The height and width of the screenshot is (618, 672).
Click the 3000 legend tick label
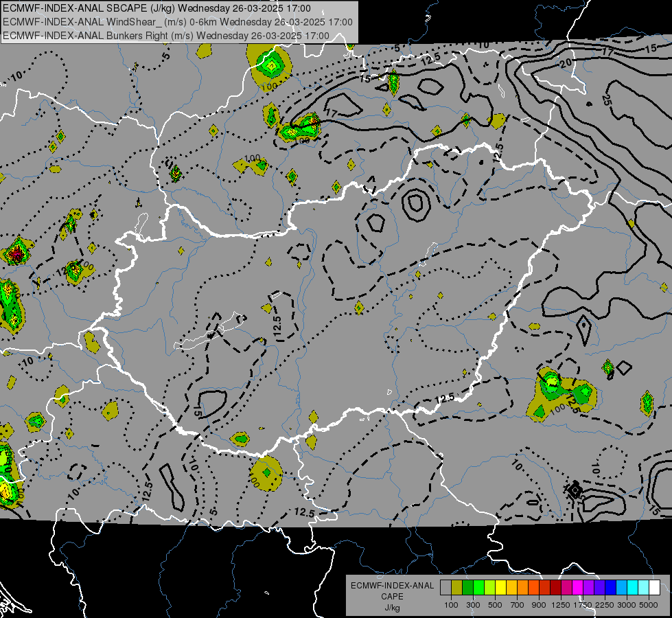(627, 605)
